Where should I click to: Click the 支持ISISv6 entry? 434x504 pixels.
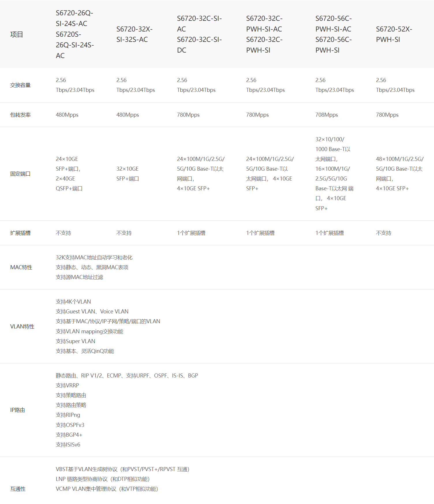68,445
